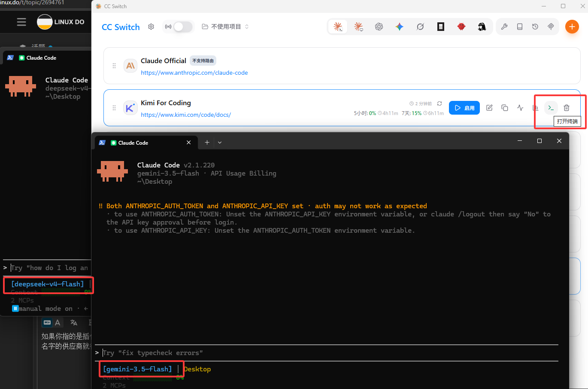Screen dimensions: 588x389
Task: Close the Claude Code tab in front terminal
Action: 189,142
